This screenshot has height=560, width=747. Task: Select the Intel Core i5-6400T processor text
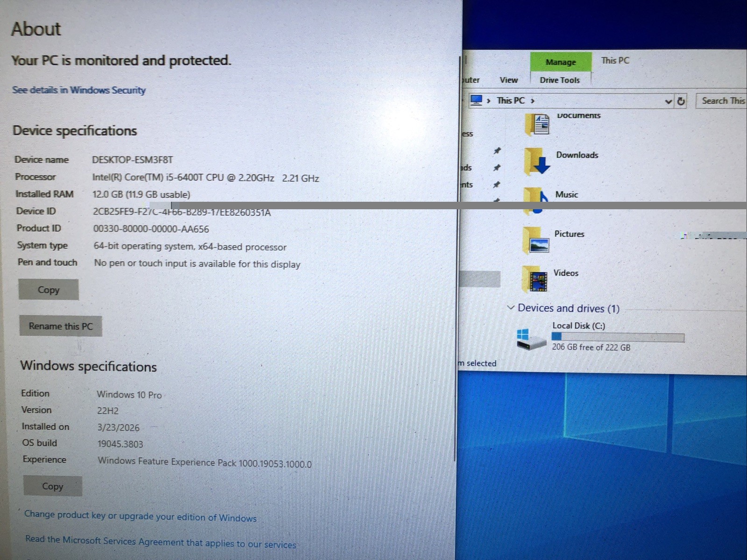tap(206, 178)
